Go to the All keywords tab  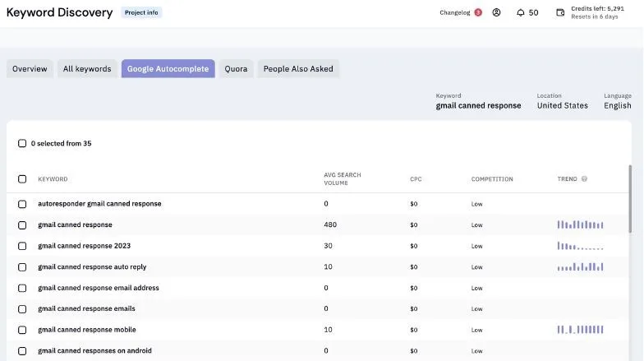pyautogui.click(x=87, y=69)
